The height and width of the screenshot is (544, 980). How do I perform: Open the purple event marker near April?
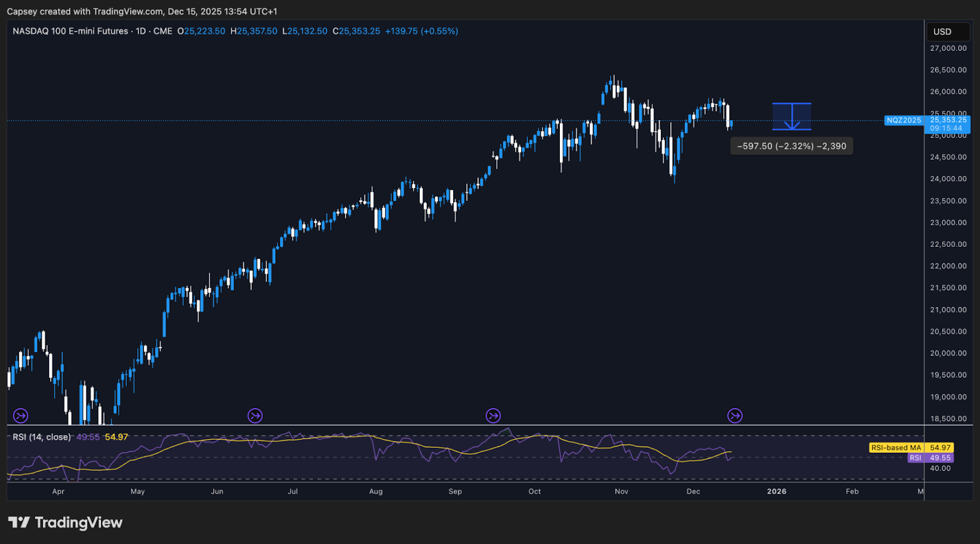(x=21, y=417)
